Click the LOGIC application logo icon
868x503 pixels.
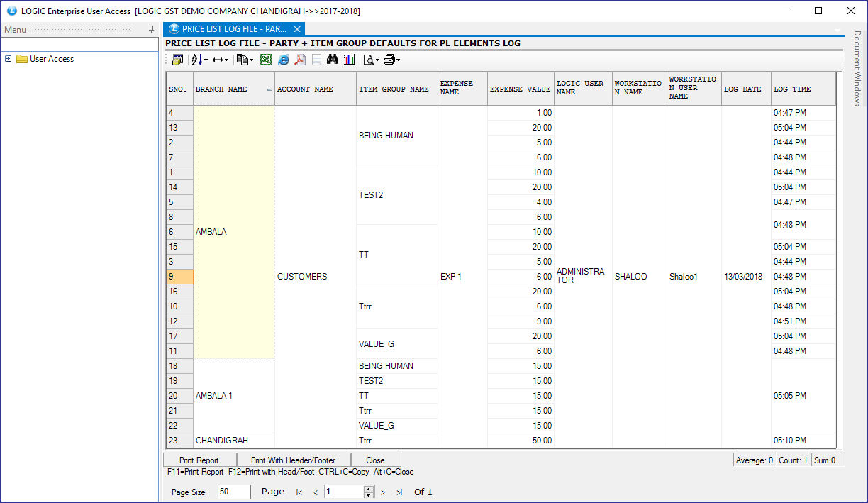(11, 11)
